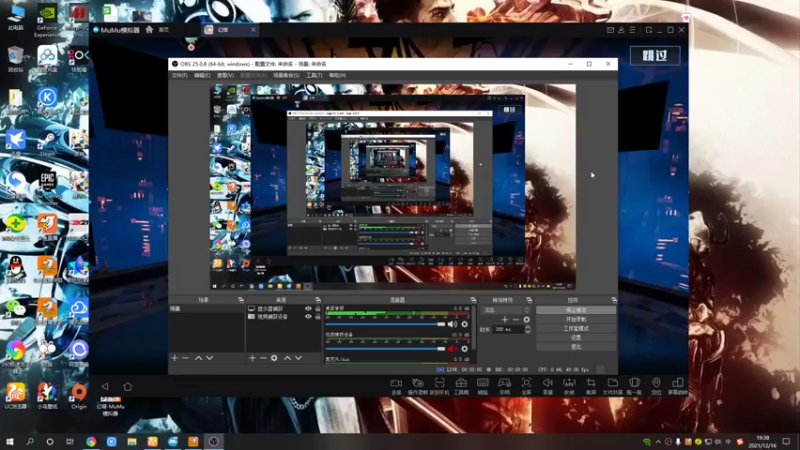Open the 工具(T) menu in OBS
The image size is (800, 450).
(x=314, y=76)
